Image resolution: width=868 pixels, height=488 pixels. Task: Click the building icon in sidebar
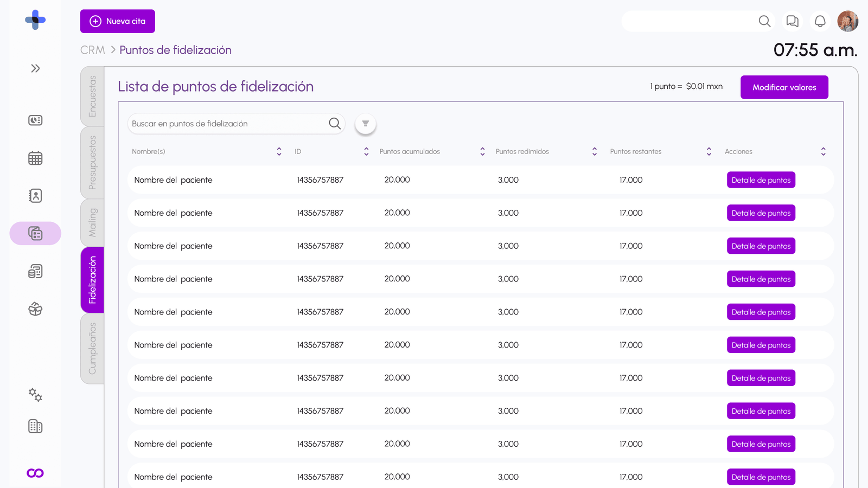click(x=35, y=427)
